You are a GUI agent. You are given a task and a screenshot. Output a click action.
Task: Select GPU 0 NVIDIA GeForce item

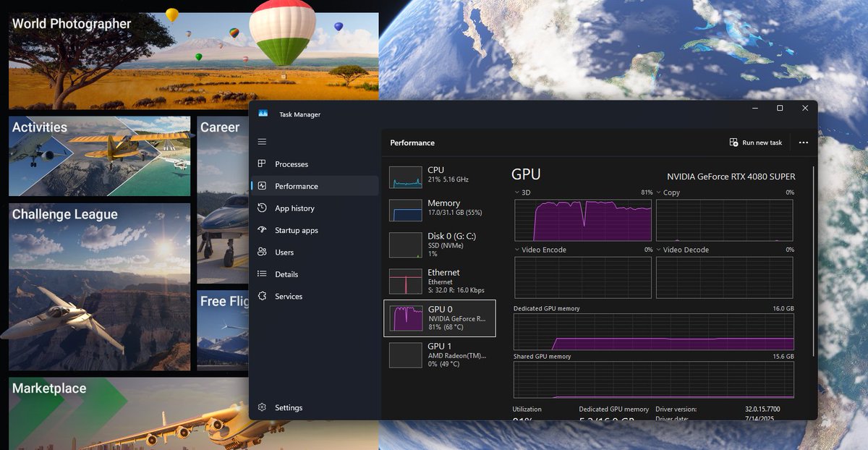440,318
